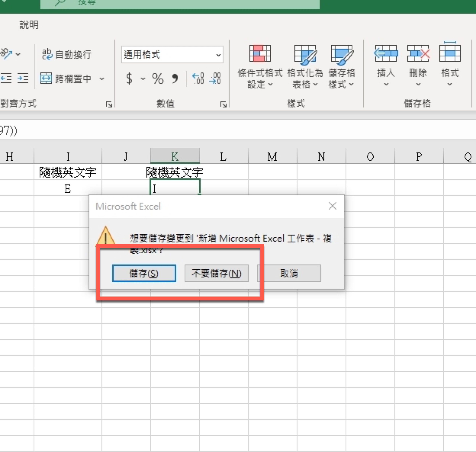Click the comma style icon
Screen dimensions: 476x452
tap(175, 79)
